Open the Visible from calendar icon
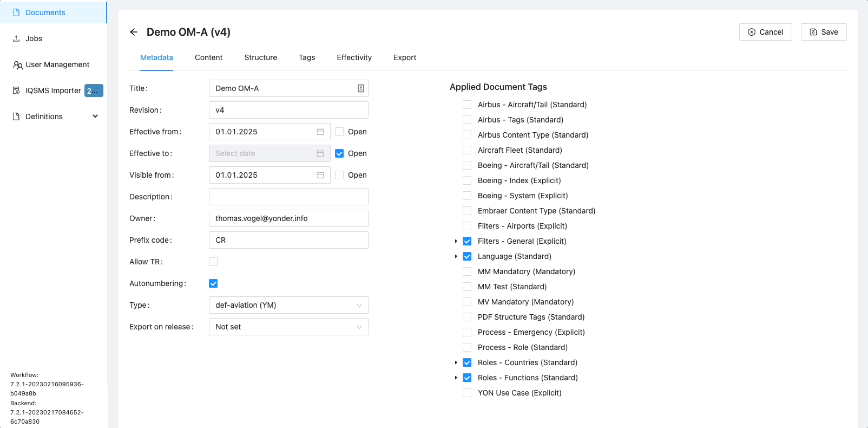Viewport: 868px width, 428px height. tap(320, 175)
